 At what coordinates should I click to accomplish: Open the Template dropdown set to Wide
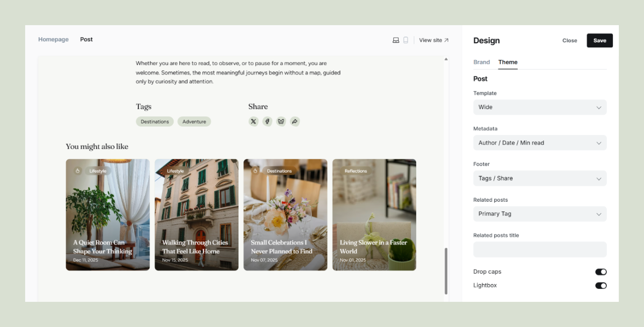(539, 107)
